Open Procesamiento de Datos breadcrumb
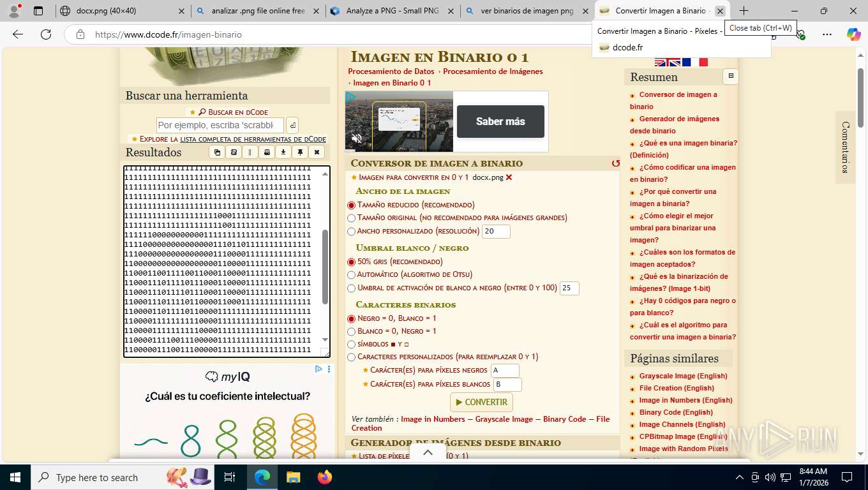Image resolution: width=868 pixels, height=490 pixels. 391,71
